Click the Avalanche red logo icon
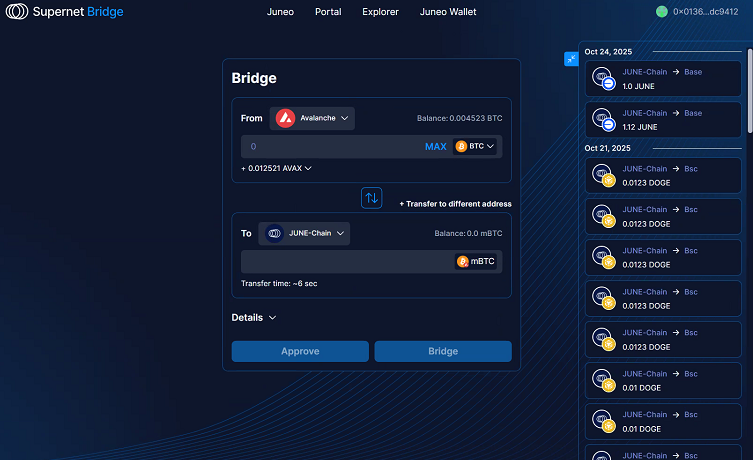The height and width of the screenshot is (460, 753). coord(285,118)
